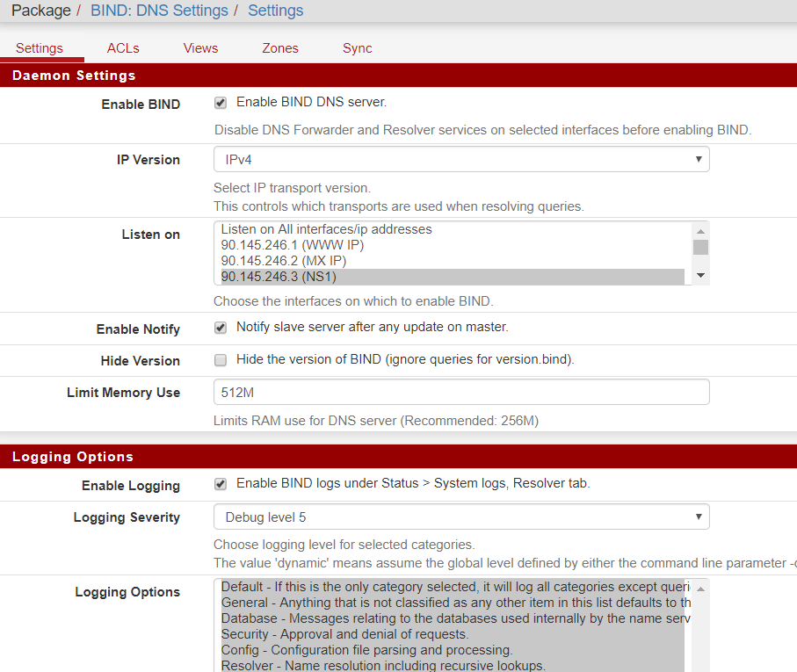Select 90.145.246.1 (WWW IP) in Listen on
This screenshot has height=672, width=797.
coord(453,245)
